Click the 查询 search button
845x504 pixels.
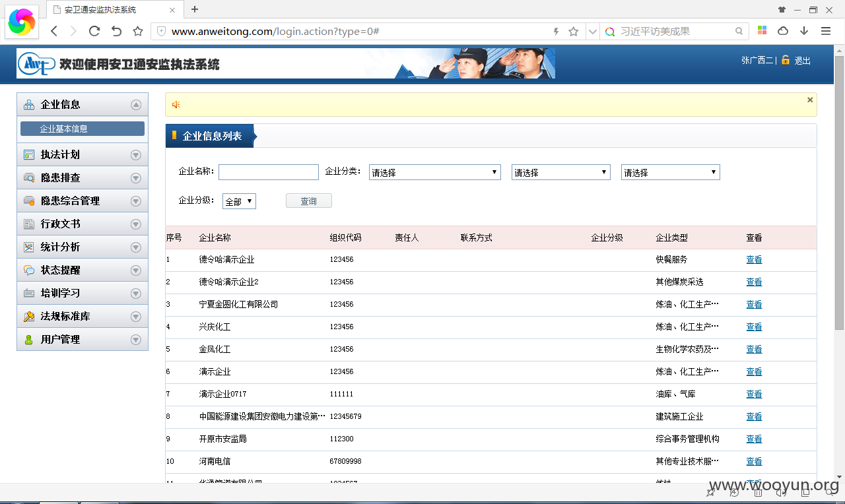309,201
